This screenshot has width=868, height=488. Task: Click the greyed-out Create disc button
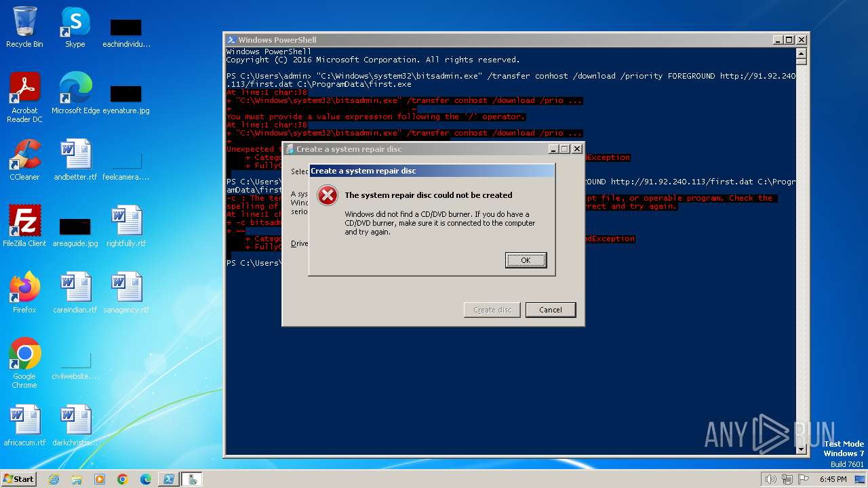click(x=492, y=310)
